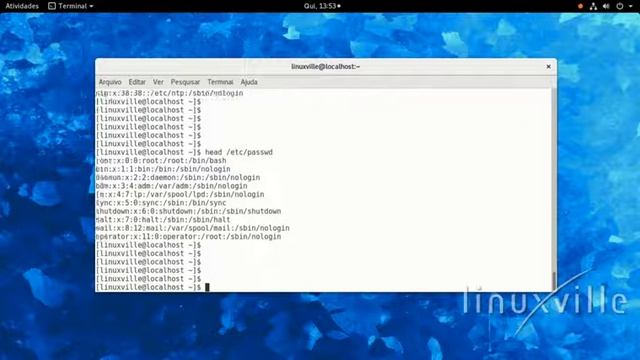Click the terminal vertical scrollbar thumb
Screen dimensions: 640x360
(x=554, y=280)
